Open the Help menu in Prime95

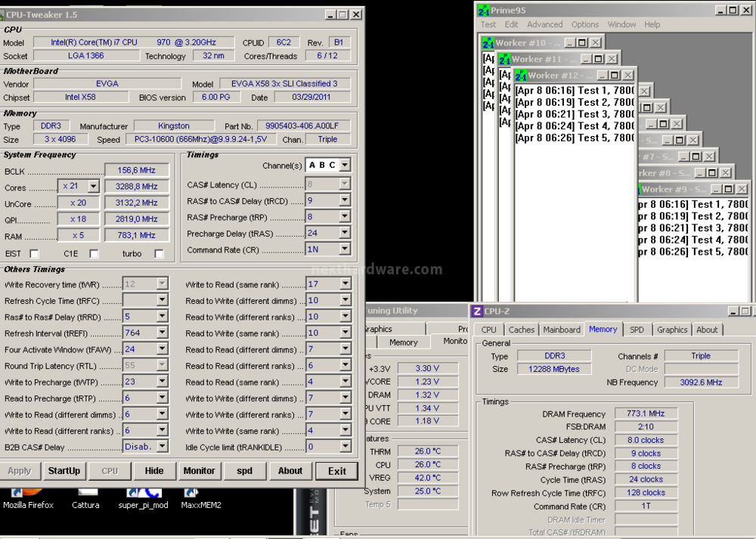652,25
